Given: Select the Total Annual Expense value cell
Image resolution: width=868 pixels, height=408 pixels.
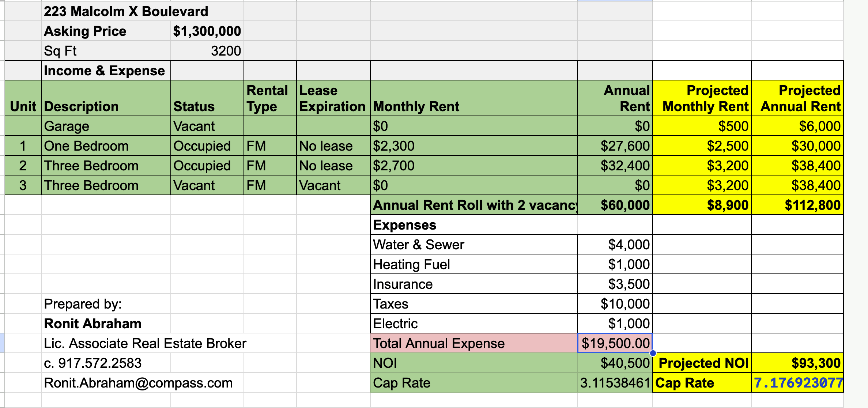Looking at the screenshot, I should tap(615, 343).
